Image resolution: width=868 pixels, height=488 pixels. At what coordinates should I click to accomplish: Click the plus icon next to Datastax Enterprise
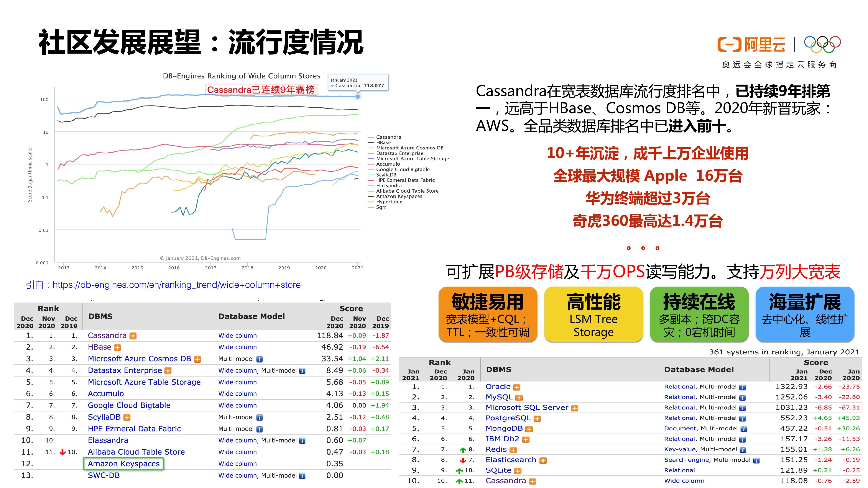click(168, 371)
